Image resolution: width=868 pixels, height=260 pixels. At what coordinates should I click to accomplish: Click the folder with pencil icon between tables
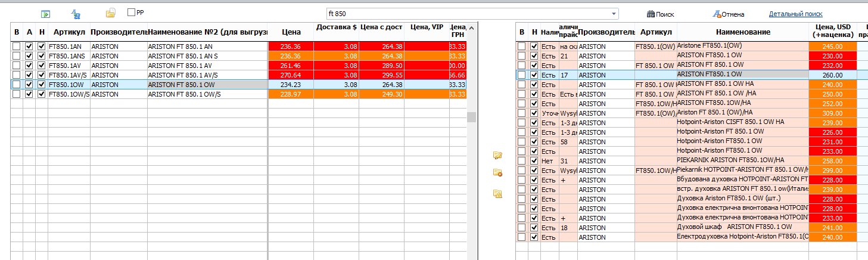(498, 156)
